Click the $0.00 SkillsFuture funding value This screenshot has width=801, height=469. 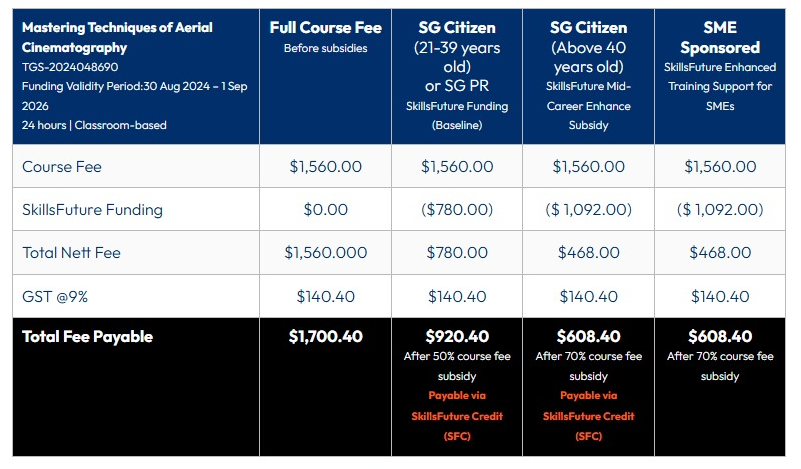tap(324, 210)
